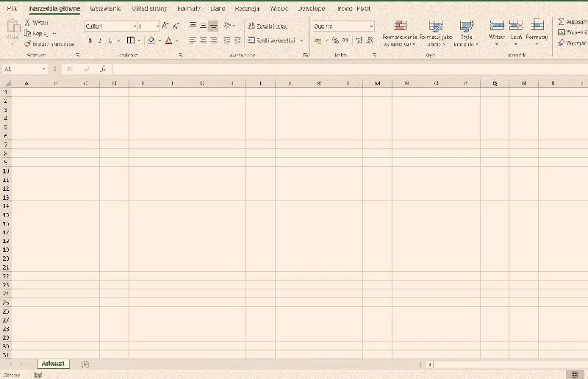Apply fill color bucket
Viewport: 588px width, 379px height.
click(x=151, y=40)
